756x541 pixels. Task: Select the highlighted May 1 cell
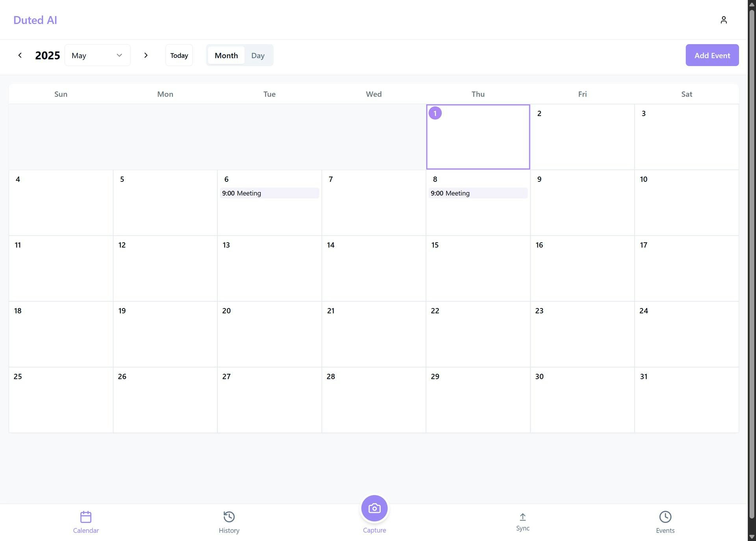point(478,137)
